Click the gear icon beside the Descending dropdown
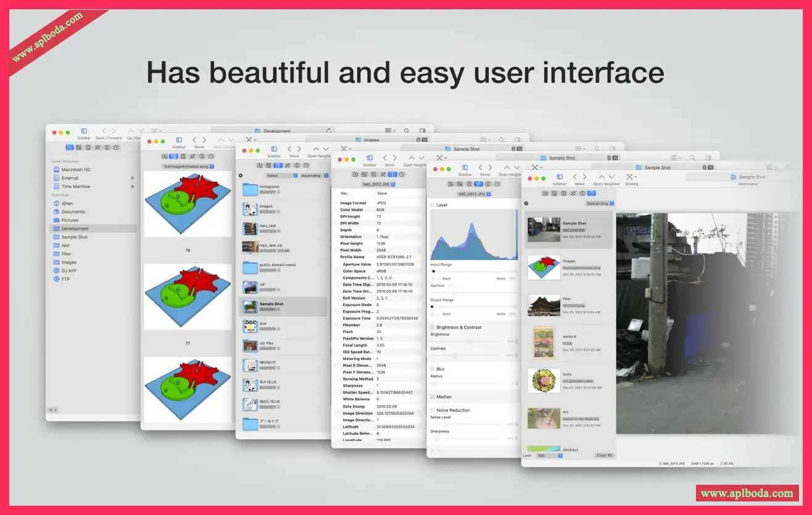The image size is (812, 515). click(526, 203)
